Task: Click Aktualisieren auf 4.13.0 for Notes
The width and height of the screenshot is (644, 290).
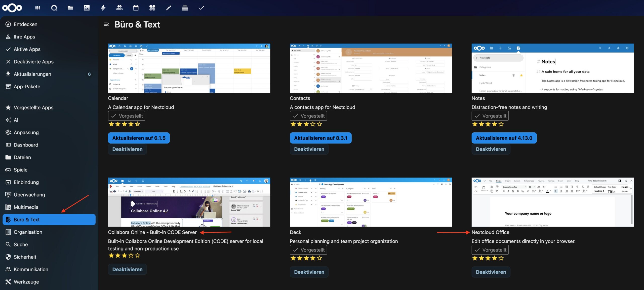Action: [504, 138]
